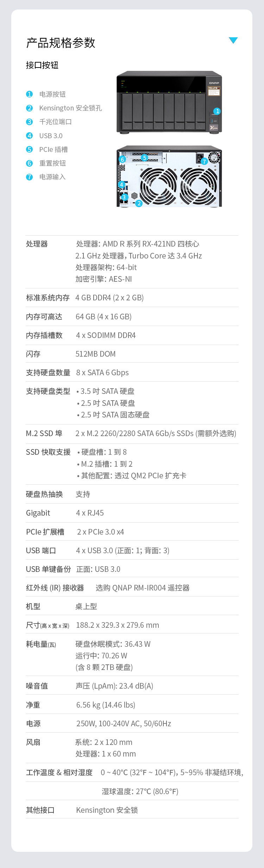Open the rear view NAS product image
264x868 pixels.
coord(169,177)
